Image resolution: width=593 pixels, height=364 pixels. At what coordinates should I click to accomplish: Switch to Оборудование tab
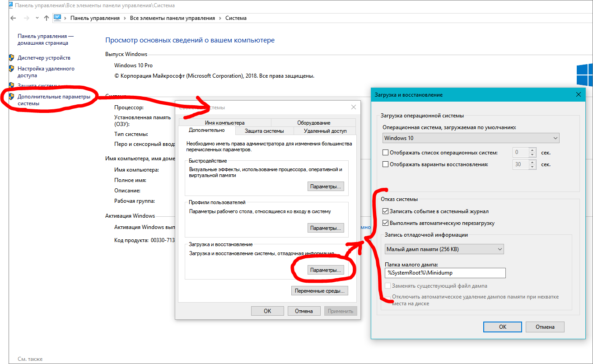[313, 123]
